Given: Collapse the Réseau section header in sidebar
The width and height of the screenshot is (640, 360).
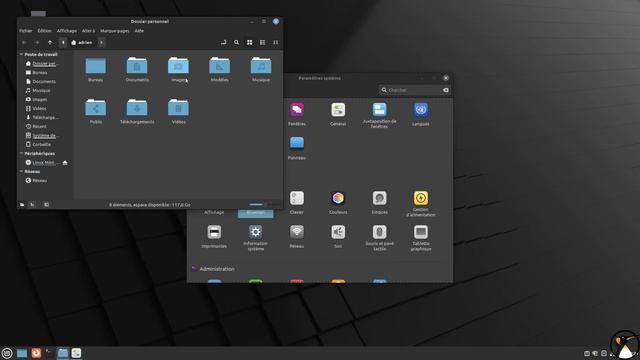Looking at the screenshot, I should pos(21,171).
